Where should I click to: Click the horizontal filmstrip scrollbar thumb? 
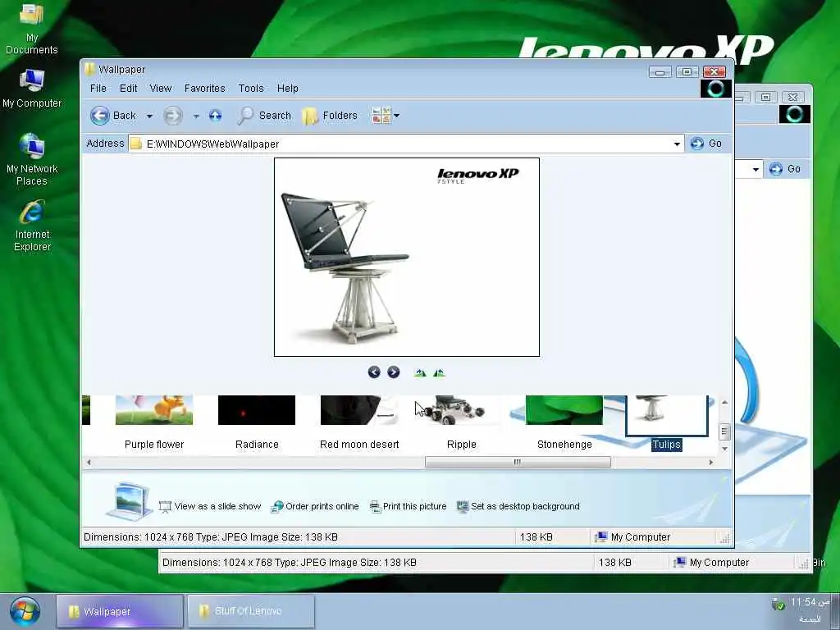tap(518, 462)
